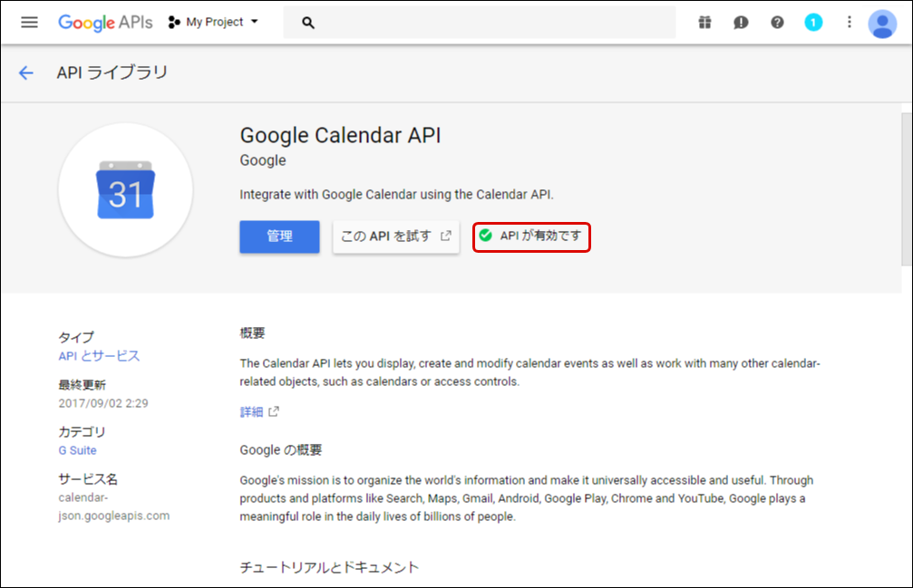Click the Google Calendar API title
Screen dimensions: 913x588
(x=340, y=136)
